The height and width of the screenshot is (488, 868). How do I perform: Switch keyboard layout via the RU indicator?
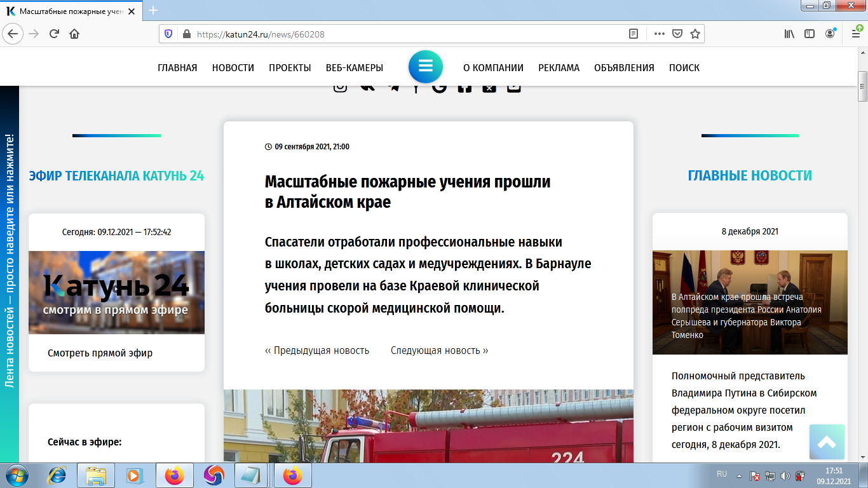point(722,474)
